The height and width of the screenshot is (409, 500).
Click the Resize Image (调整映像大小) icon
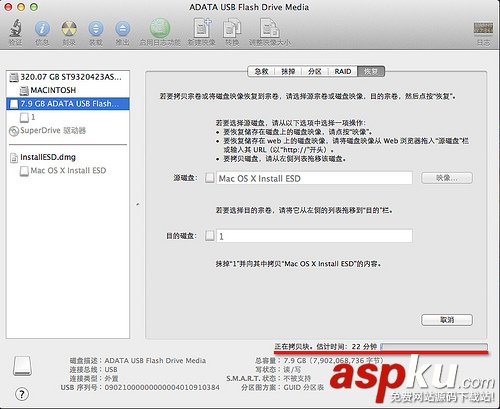click(x=270, y=28)
